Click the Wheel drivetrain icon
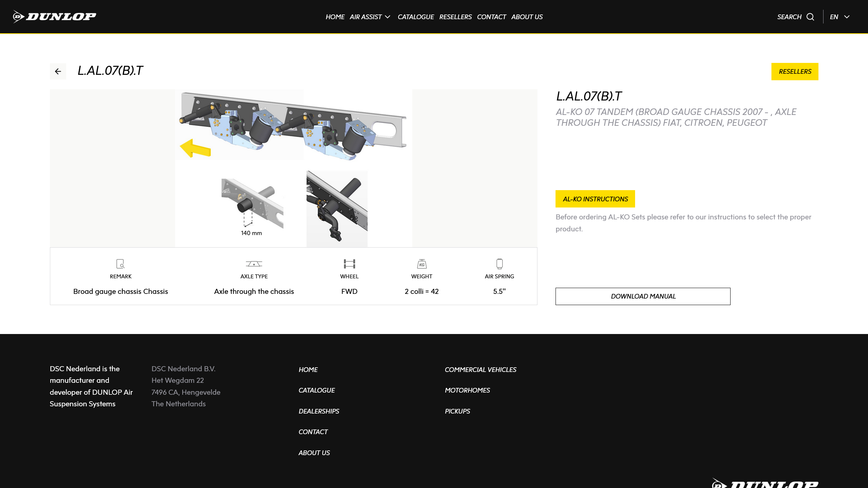The image size is (868, 488). point(349,264)
